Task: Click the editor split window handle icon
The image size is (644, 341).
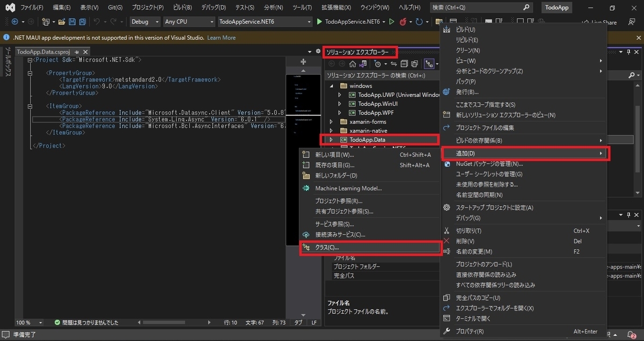Action: [303, 61]
